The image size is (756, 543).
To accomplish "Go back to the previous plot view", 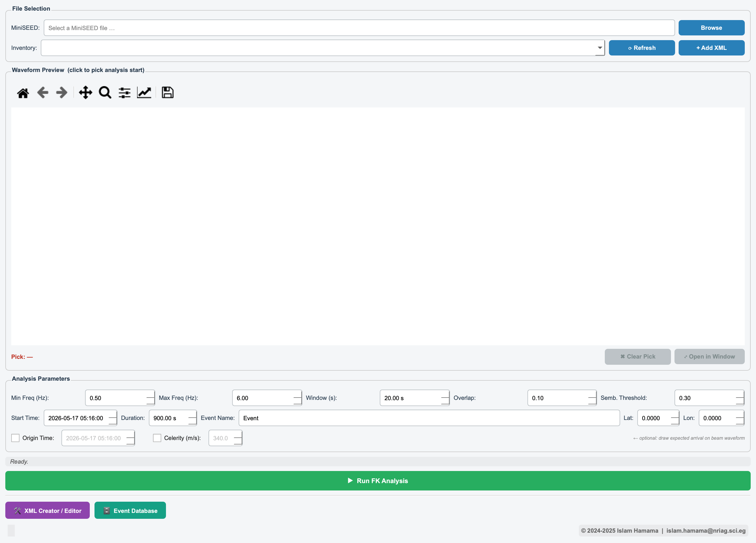I will [43, 93].
